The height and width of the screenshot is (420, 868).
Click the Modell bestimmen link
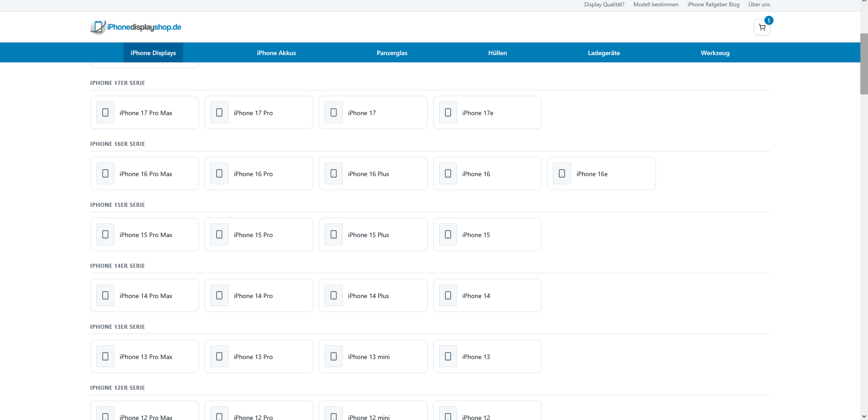[x=656, y=5]
